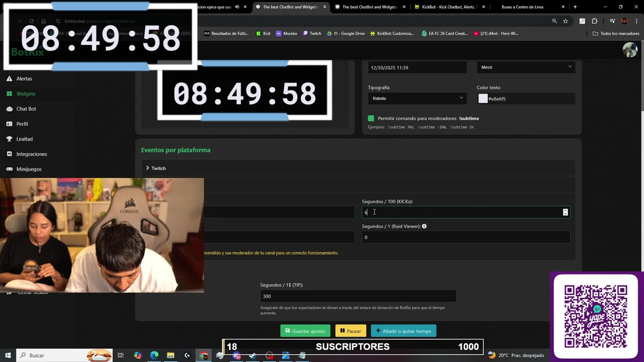Open the Minijuegos menu entry

(x=29, y=169)
